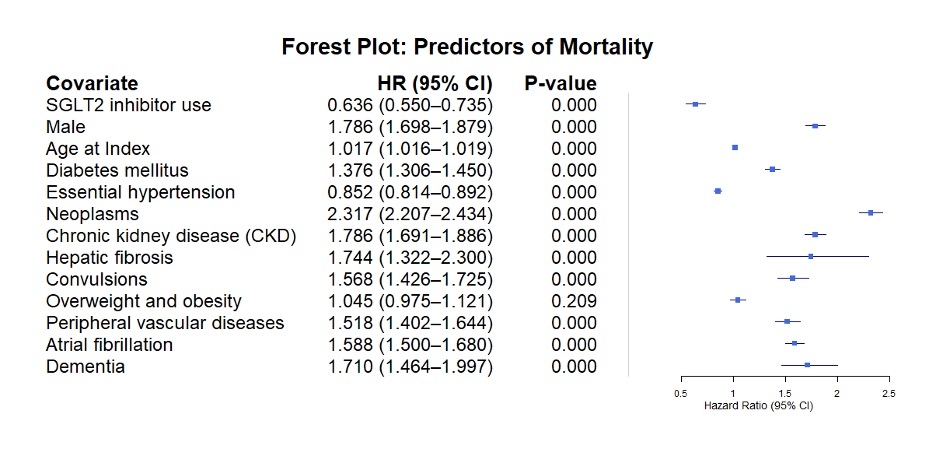Click the 0.209 p-value for obesity

[573, 301]
